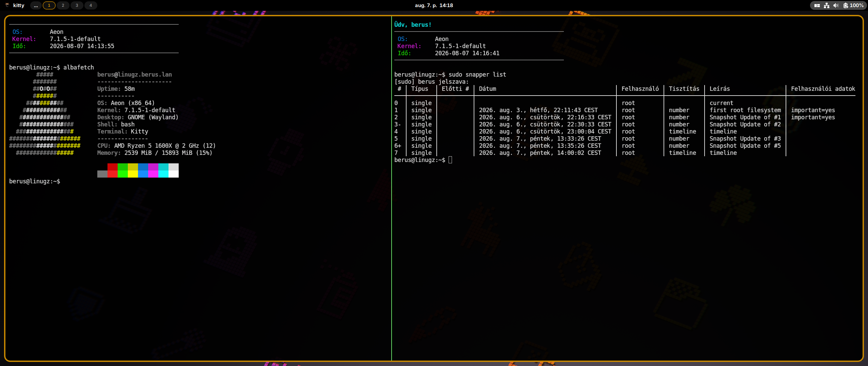Click the 'first root filesystem' description
This screenshot has height=366, width=868.
pos(745,110)
